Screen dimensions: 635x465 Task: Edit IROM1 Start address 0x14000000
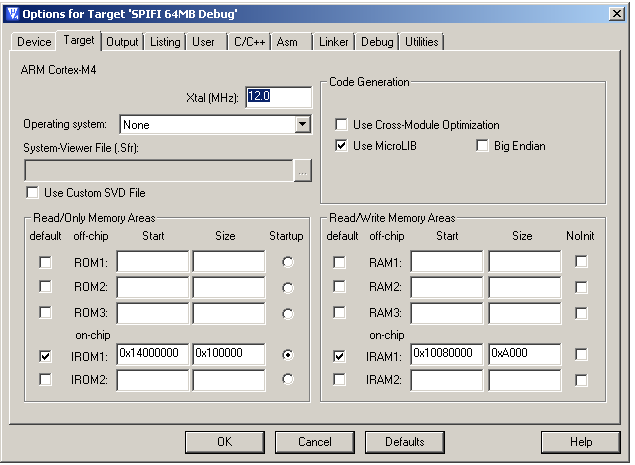coord(153,354)
